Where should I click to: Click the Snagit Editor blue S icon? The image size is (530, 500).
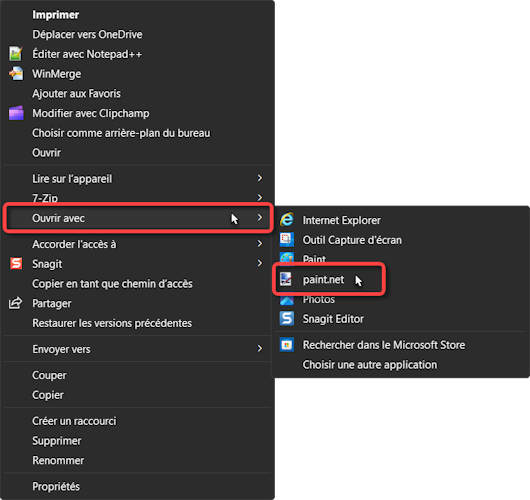pyautogui.click(x=287, y=318)
